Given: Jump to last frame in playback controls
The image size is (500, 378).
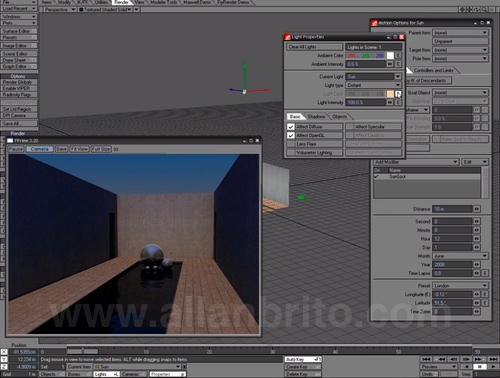Looking at the screenshot, I should tap(493, 359).
